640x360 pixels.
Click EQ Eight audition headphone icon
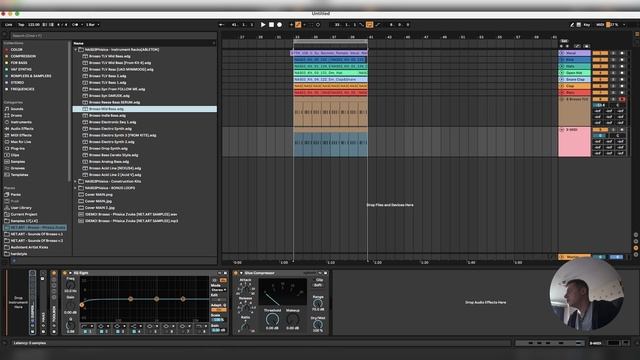(215, 280)
